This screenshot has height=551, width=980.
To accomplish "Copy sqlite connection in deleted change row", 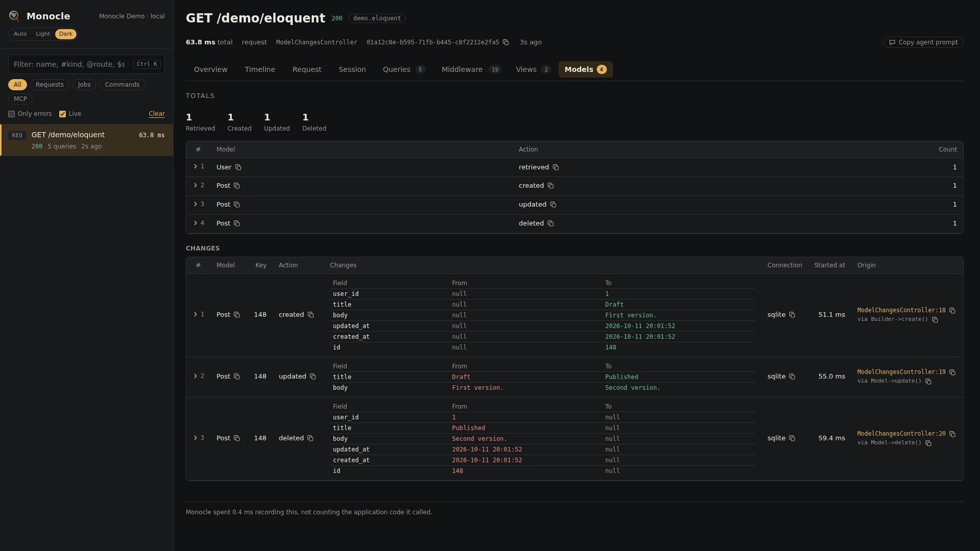I will pyautogui.click(x=792, y=438).
